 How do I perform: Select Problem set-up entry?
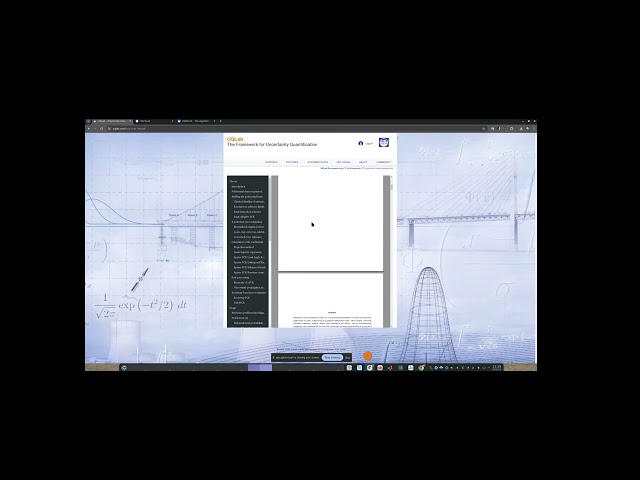[x=240, y=318]
